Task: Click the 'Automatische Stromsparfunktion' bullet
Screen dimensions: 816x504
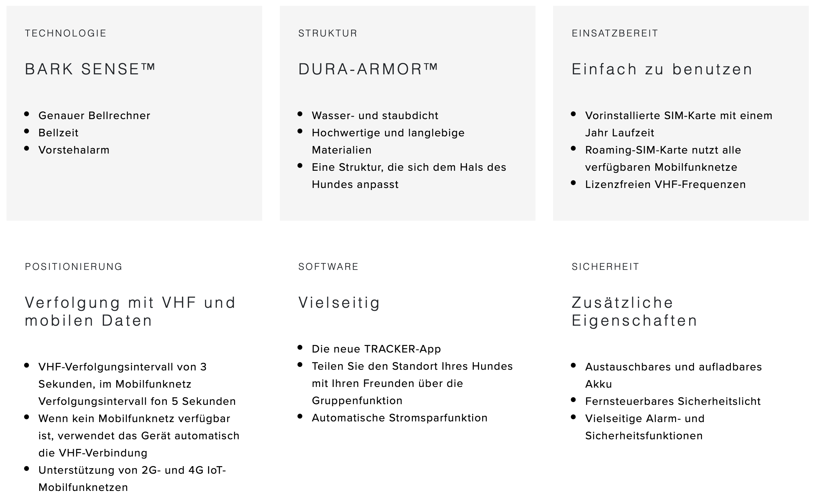Action: click(x=400, y=418)
